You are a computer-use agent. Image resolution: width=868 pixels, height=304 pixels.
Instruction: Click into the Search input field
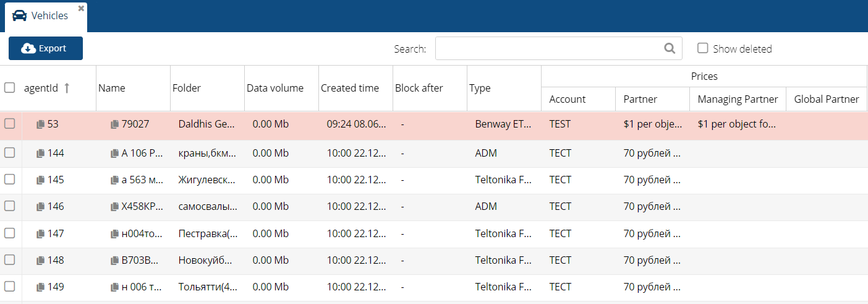point(547,48)
